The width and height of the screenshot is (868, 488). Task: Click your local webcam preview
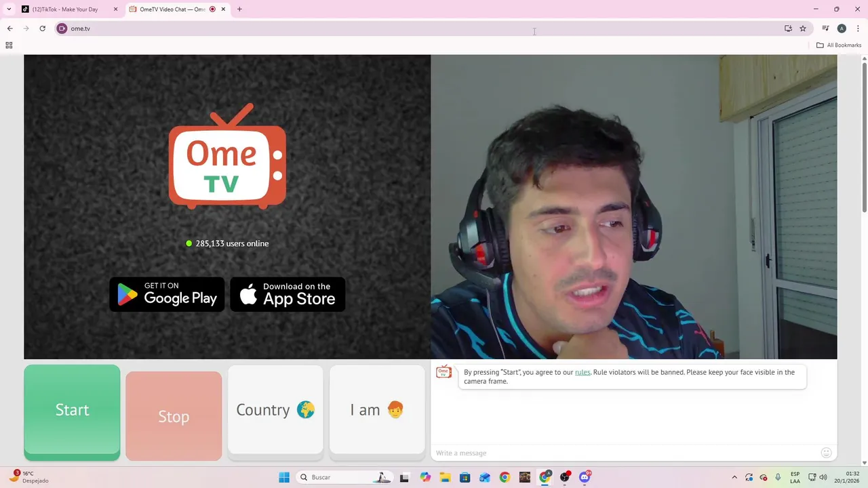coord(633,207)
